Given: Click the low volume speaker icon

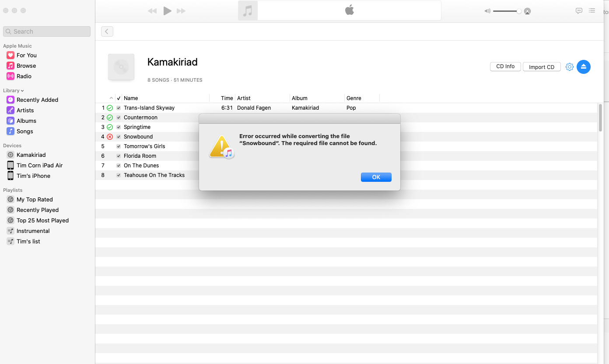Looking at the screenshot, I should point(487,11).
